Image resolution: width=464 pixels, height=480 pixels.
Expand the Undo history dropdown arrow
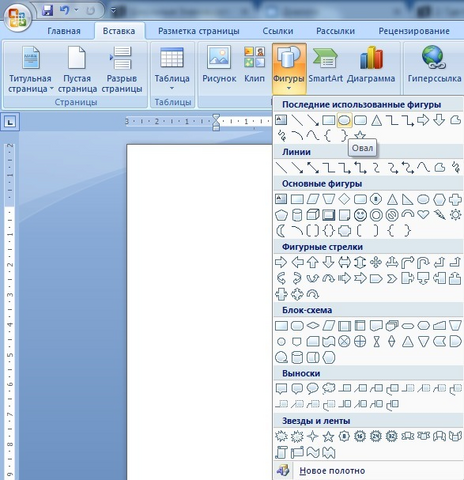point(76,11)
